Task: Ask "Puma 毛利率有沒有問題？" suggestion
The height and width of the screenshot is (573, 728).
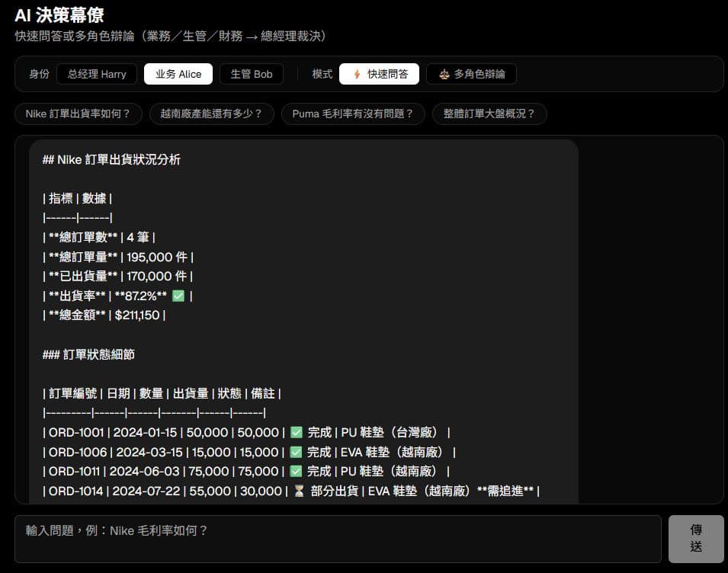Action: pos(353,114)
